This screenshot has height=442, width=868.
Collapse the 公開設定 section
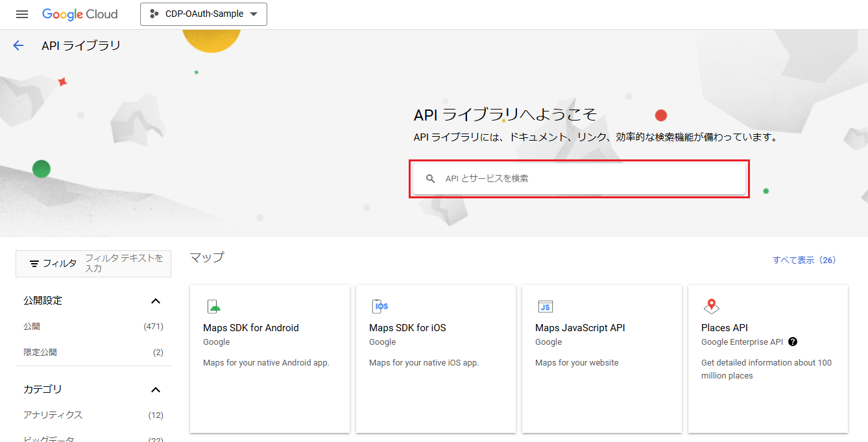tap(156, 301)
